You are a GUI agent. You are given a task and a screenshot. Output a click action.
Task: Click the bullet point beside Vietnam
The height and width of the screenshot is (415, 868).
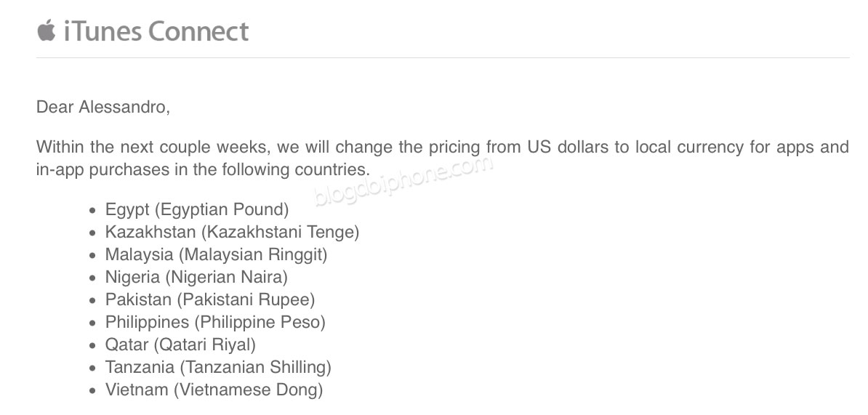click(92, 391)
